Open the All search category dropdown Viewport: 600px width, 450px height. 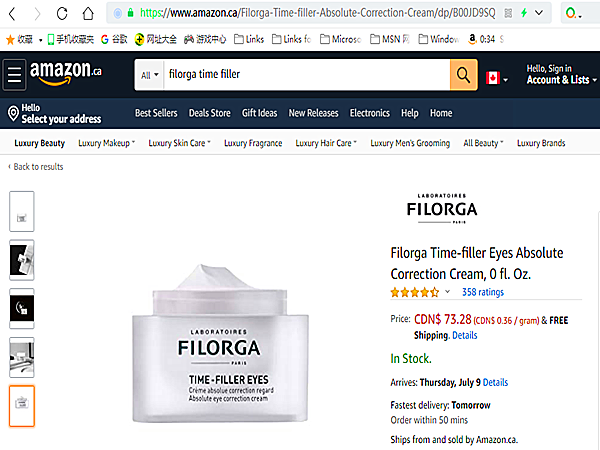point(149,75)
